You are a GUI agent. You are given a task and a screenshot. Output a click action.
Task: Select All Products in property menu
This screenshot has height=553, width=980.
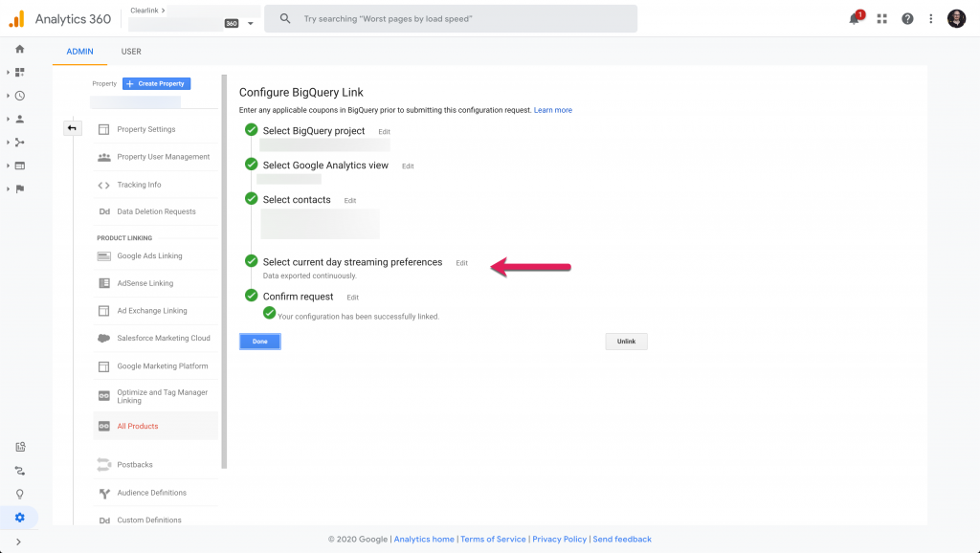point(156,426)
